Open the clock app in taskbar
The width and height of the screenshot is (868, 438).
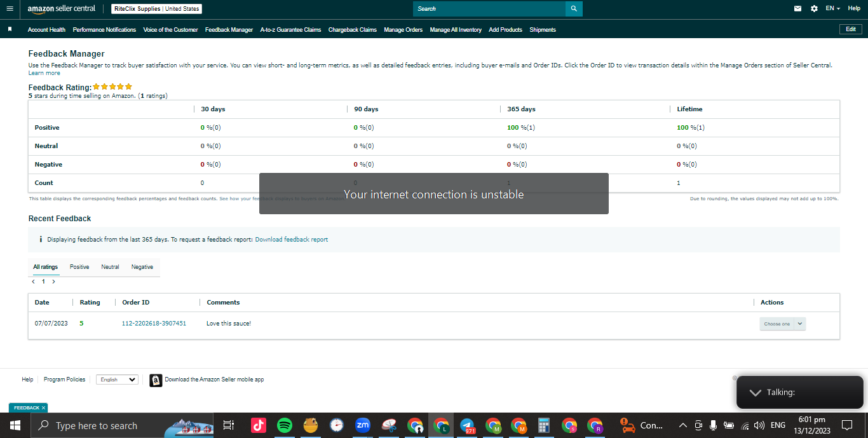tap(337, 425)
